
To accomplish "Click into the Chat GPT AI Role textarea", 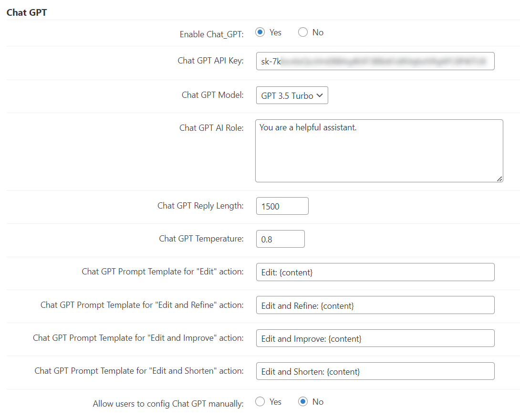I will [x=379, y=151].
